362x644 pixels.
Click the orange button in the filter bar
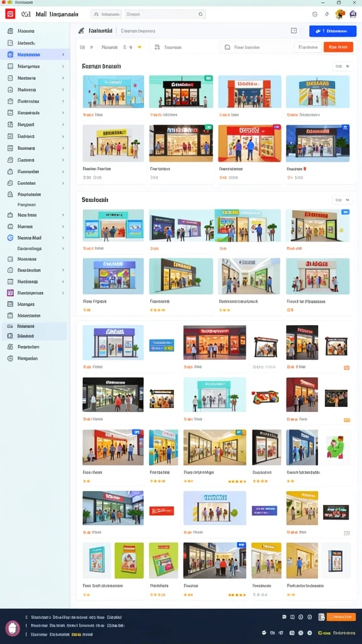(x=338, y=47)
